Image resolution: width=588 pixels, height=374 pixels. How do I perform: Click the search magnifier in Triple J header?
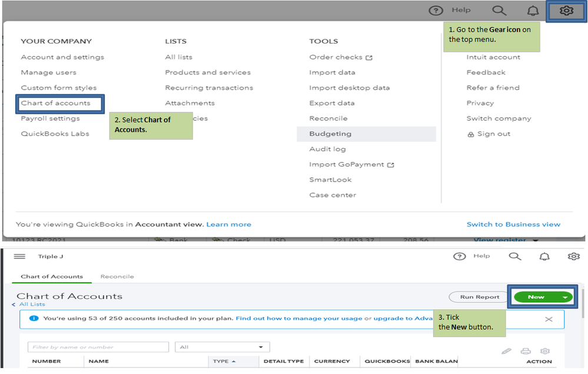pos(515,257)
